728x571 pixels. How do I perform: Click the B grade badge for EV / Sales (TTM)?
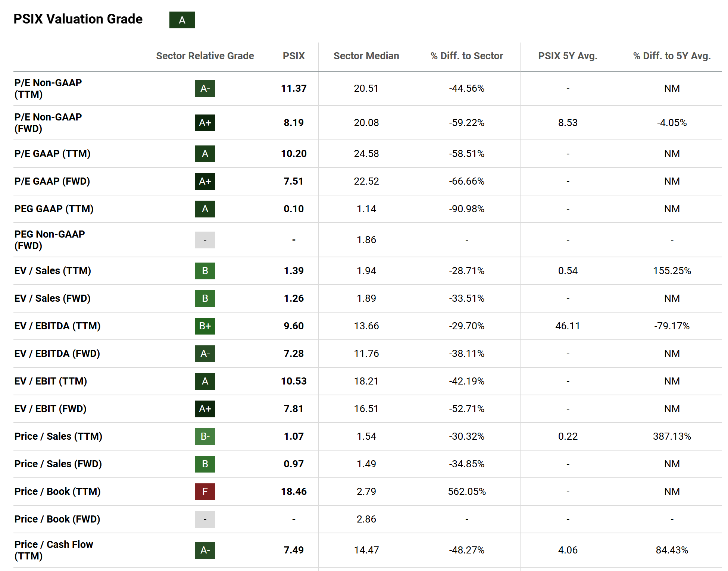(x=205, y=271)
